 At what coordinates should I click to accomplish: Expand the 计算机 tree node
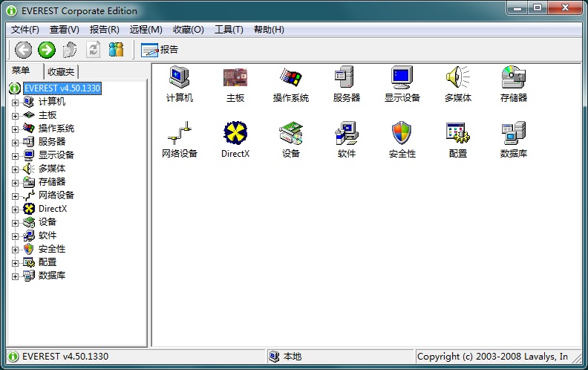click(x=15, y=103)
